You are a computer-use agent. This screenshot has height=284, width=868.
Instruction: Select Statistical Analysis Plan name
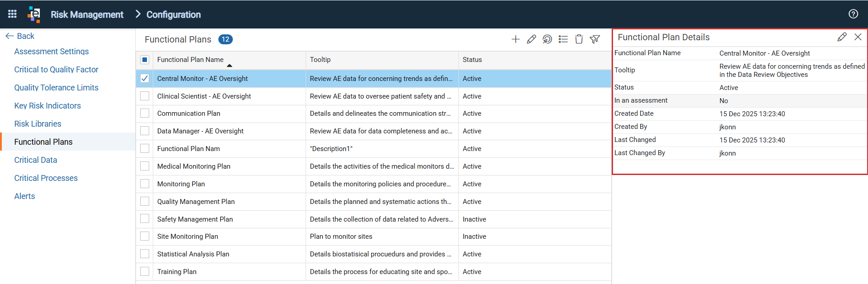coord(193,254)
